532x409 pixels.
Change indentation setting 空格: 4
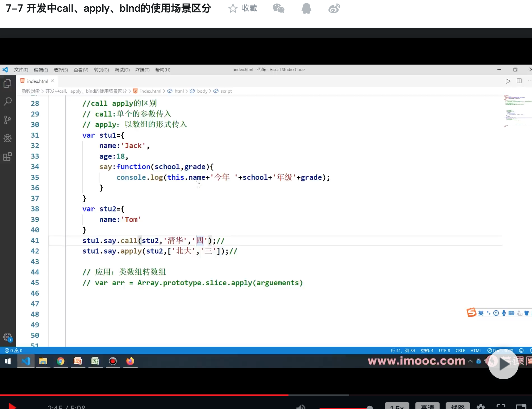click(427, 350)
